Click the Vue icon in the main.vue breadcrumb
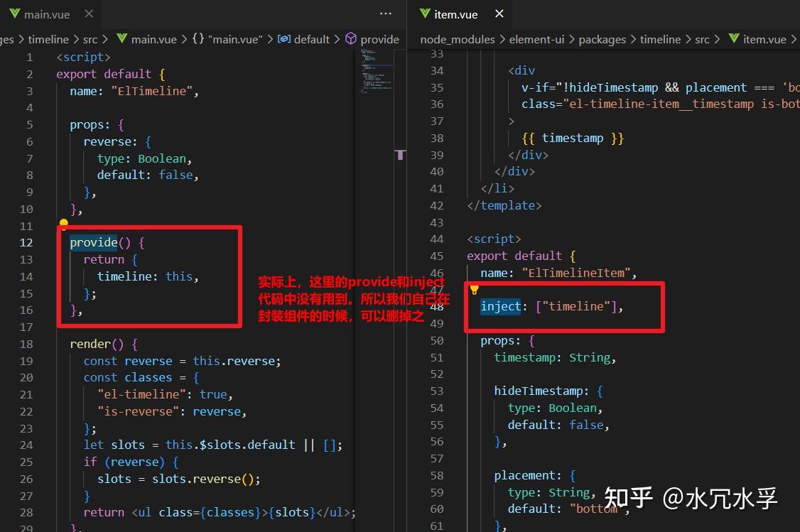Screen dimensions: 800x532 [x=121, y=39]
